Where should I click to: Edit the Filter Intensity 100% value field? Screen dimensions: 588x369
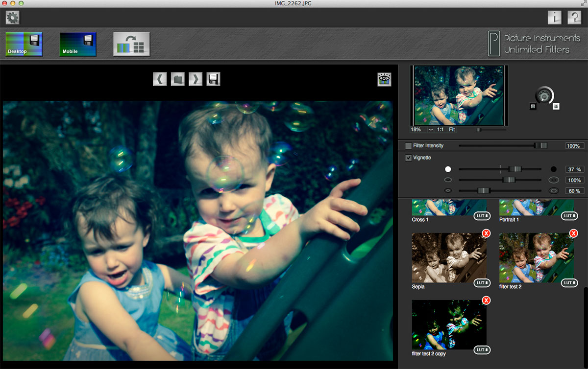[x=575, y=146]
